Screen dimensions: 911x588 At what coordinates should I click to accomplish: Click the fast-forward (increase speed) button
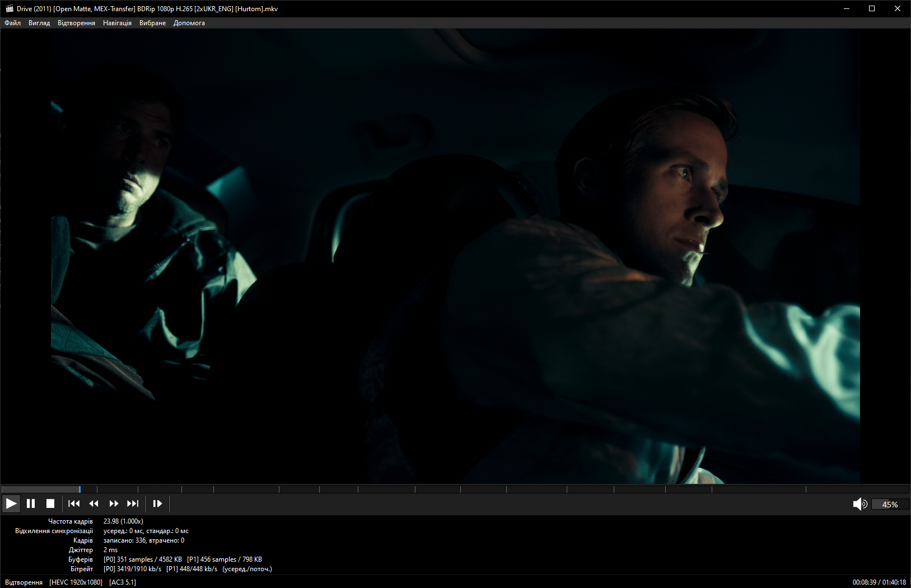[114, 503]
